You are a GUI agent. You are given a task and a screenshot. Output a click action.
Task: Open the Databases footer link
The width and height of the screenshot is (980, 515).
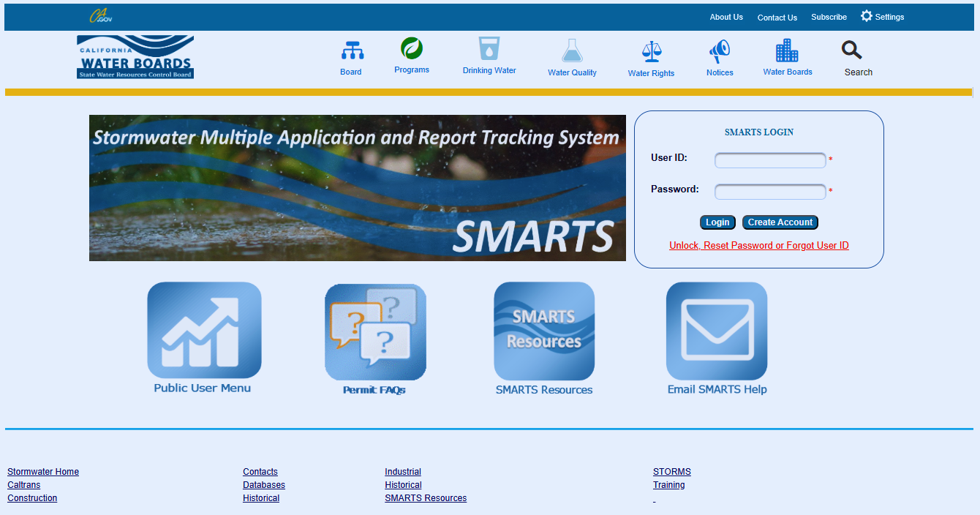click(x=264, y=485)
